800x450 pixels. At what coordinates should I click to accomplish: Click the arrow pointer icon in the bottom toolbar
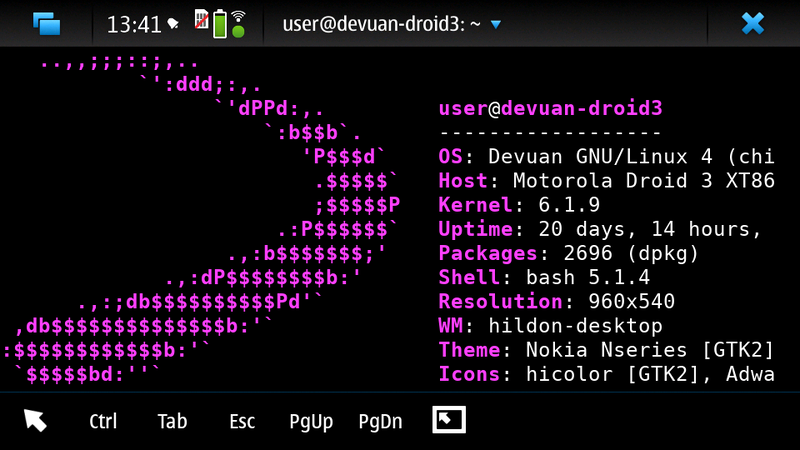(x=35, y=421)
